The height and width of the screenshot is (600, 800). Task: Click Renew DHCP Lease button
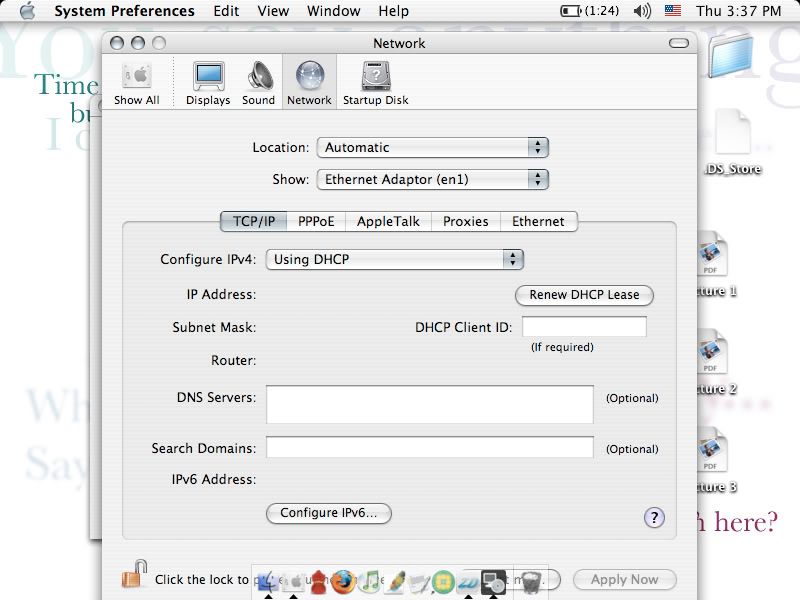click(584, 295)
